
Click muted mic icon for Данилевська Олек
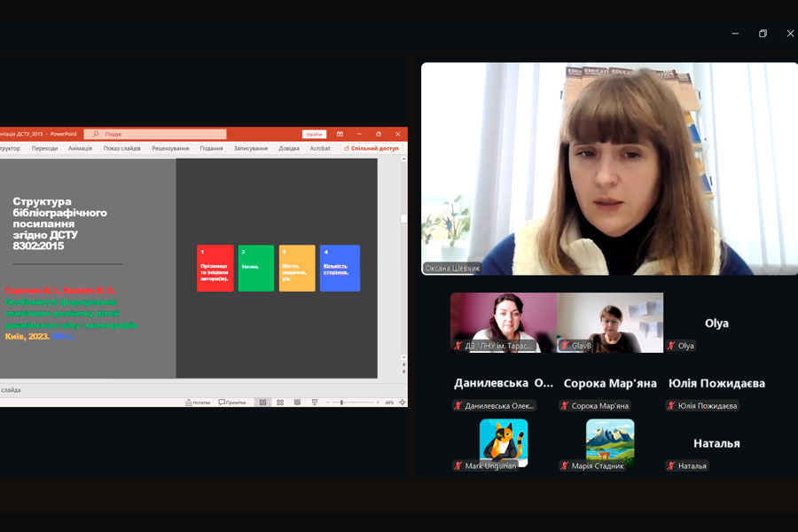458,406
